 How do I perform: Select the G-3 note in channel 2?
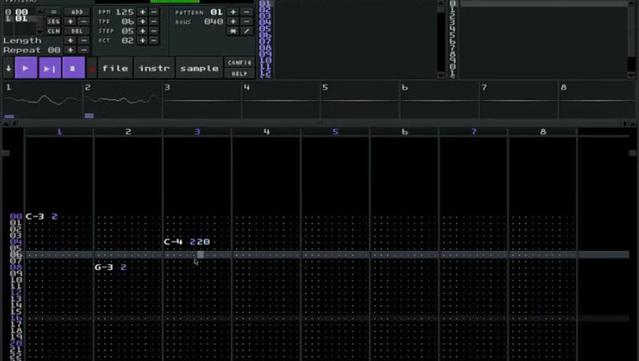tap(104, 267)
